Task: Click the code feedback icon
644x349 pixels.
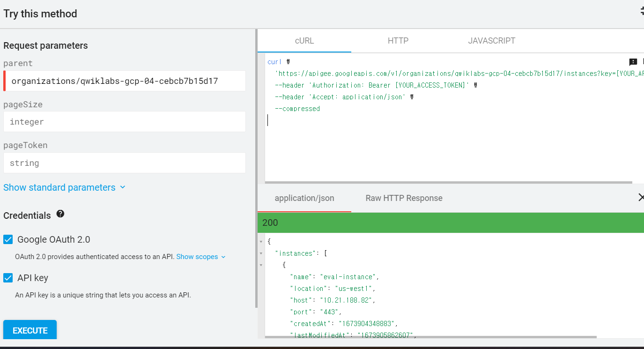Action: 633,62
